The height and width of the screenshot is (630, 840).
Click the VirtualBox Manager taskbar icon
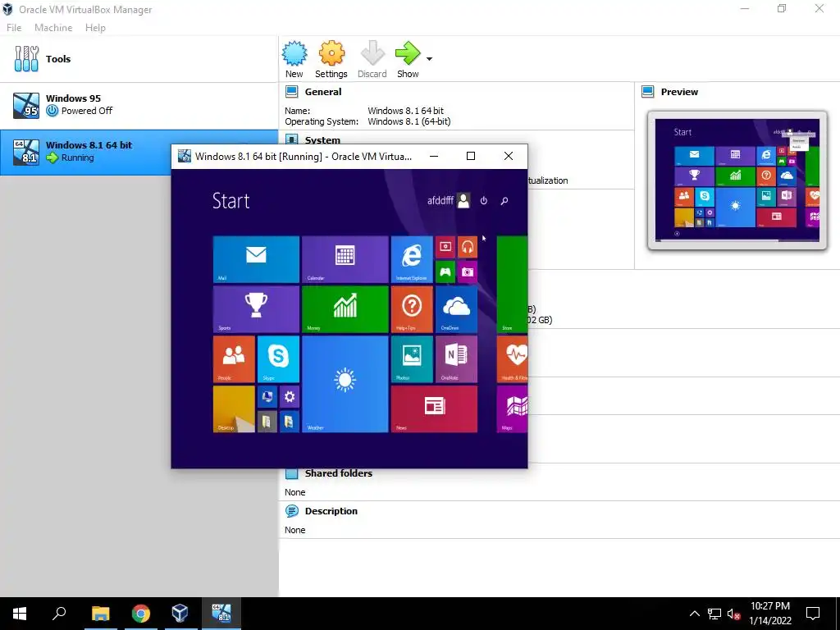(180, 614)
